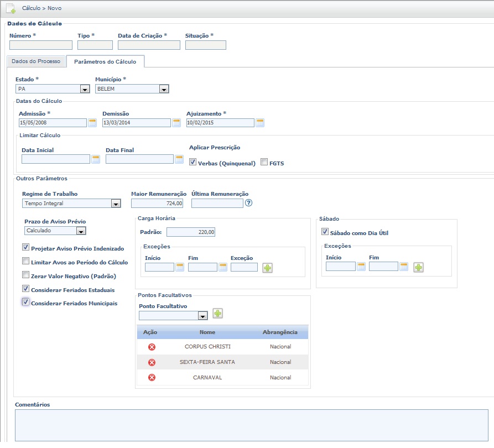Open calendar picker for Admissão date
Screen dimensions: 494x448
(92, 123)
